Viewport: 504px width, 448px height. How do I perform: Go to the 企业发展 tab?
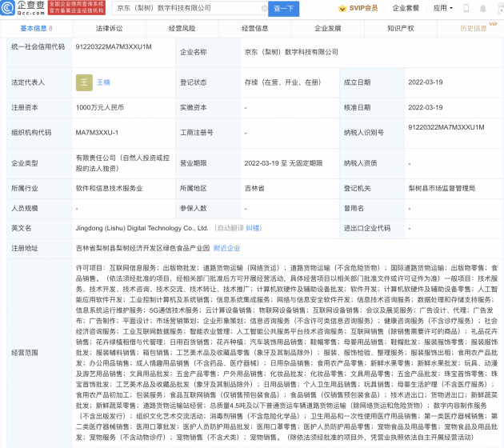coord(327,28)
